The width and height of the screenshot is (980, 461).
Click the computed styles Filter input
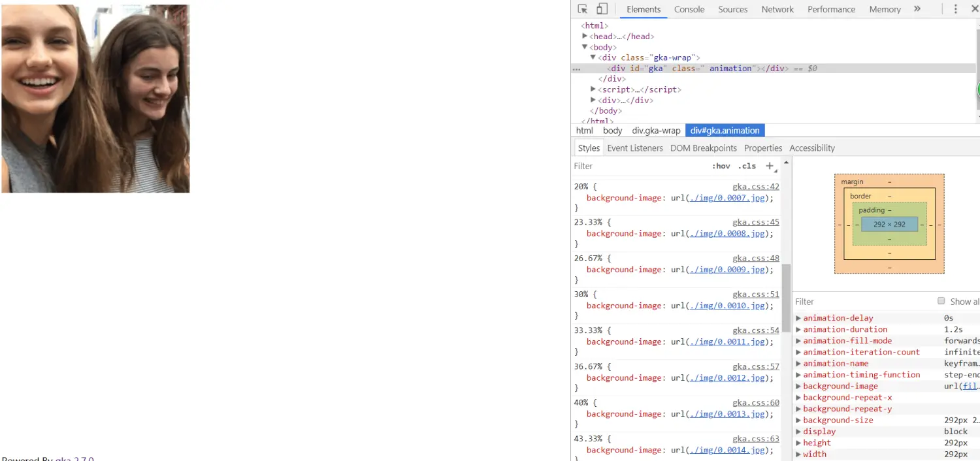click(x=862, y=302)
